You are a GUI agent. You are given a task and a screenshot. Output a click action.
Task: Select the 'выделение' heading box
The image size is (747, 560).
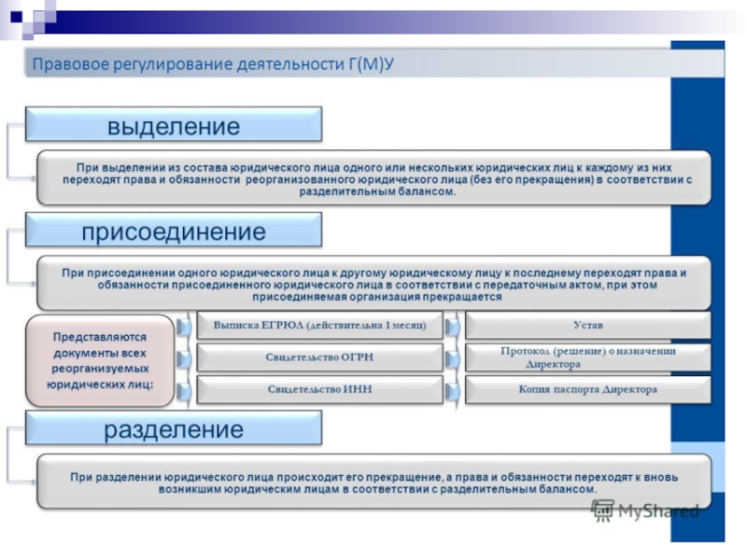click(x=174, y=124)
